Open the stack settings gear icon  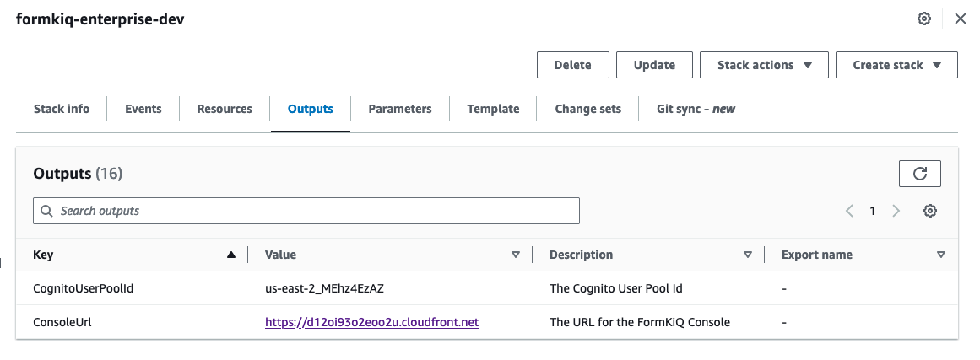(x=923, y=19)
